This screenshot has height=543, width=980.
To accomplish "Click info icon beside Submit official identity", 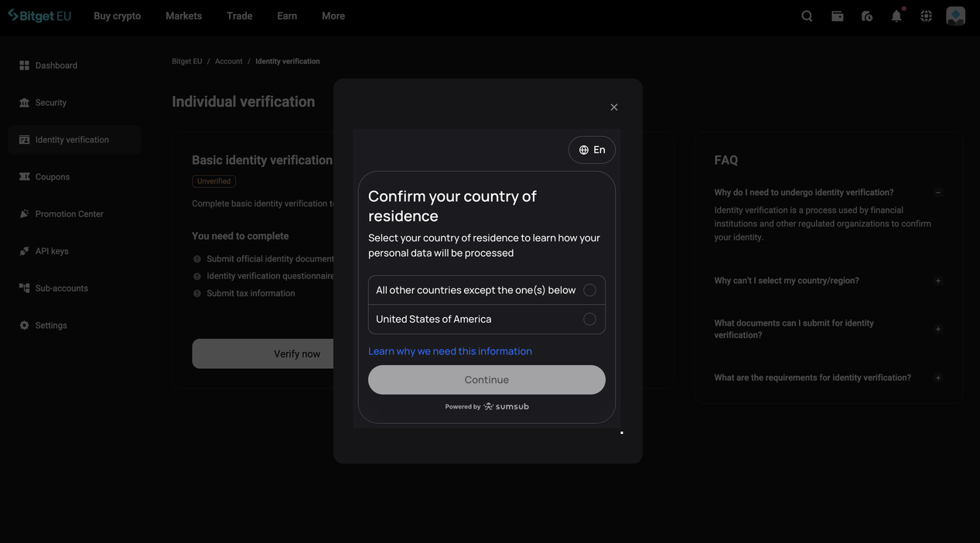I will 197,259.
